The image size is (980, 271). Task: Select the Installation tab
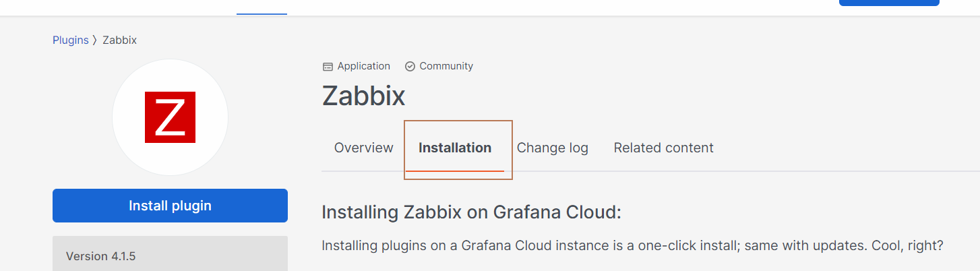pos(455,148)
